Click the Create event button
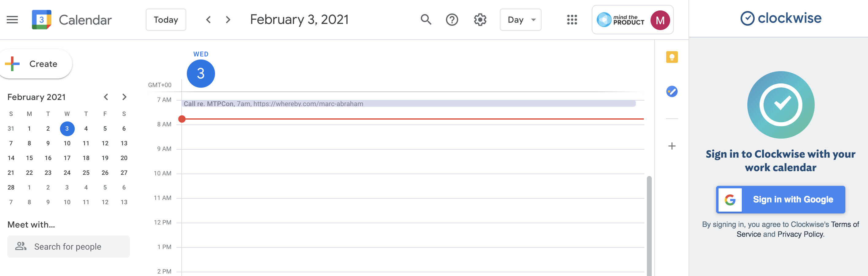Image resolution: width=868 pixels, height=276 pixels. [x=36, y=64]
